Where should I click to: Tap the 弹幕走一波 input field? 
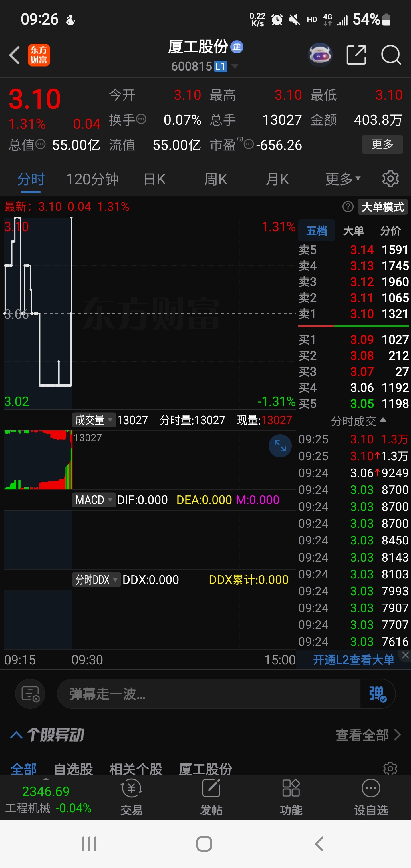[209, 694]
